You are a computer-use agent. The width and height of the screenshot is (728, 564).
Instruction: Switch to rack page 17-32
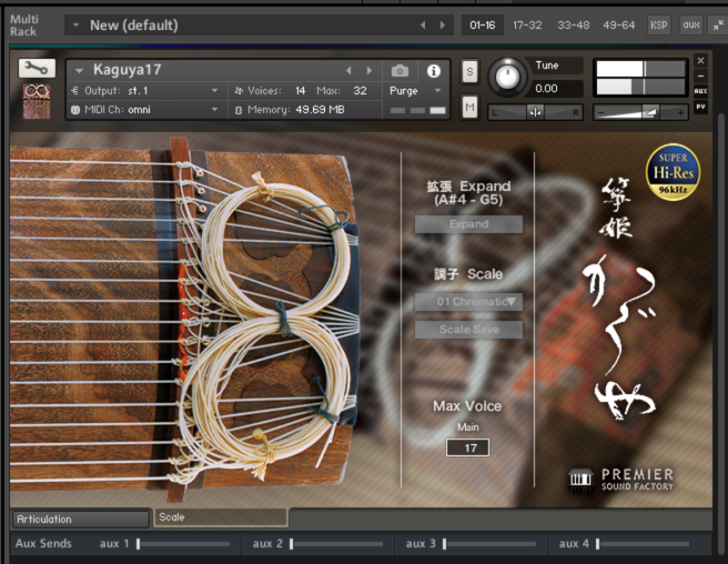click(x=528, y=25)
